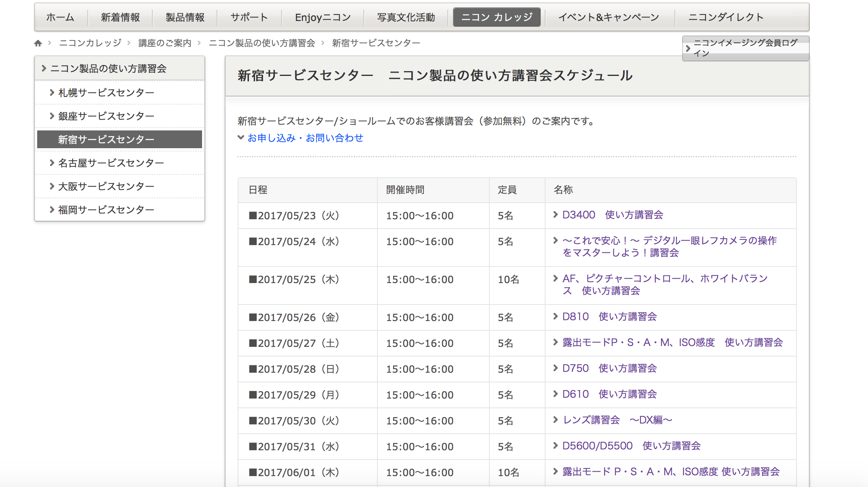868x487 pixels.
Task: Click ニコンイメージング会員ログイン button
Action: (746, 48)
